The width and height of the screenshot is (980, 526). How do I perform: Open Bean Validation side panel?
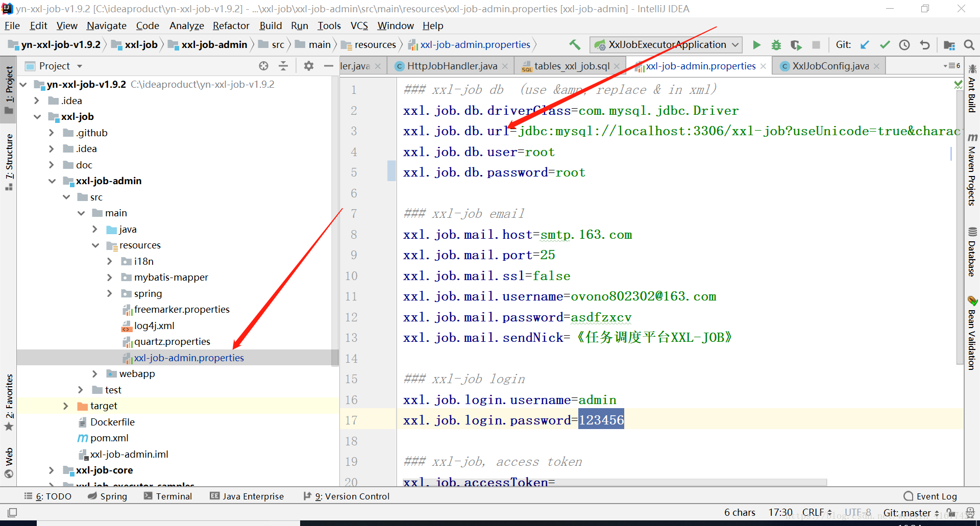click(x=972, y=333)
